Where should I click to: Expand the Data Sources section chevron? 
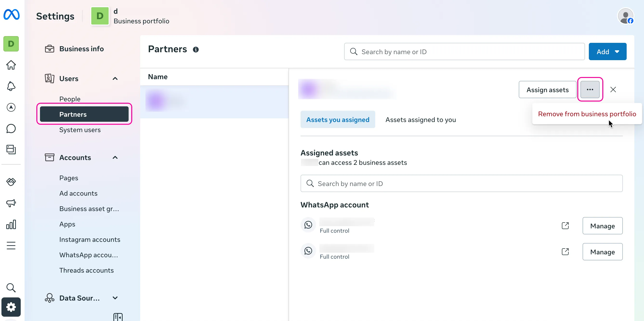click(115, 298)
